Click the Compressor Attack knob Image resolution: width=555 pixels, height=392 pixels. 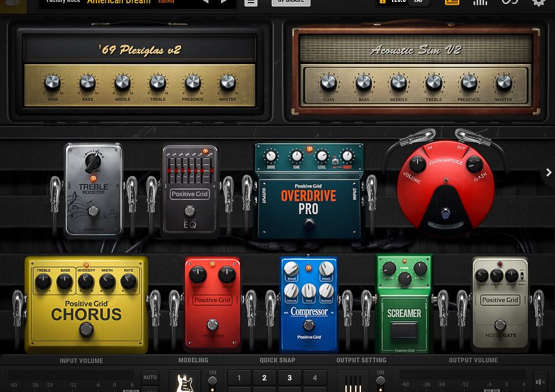point(326,269)
